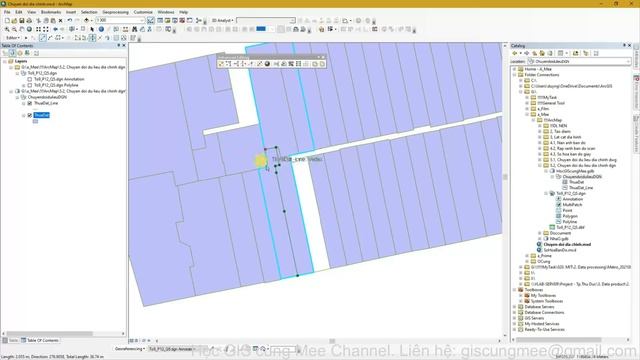Open a map document with Open icon
The width and height of the screenshot is (640, 360).
coord(14,20)
